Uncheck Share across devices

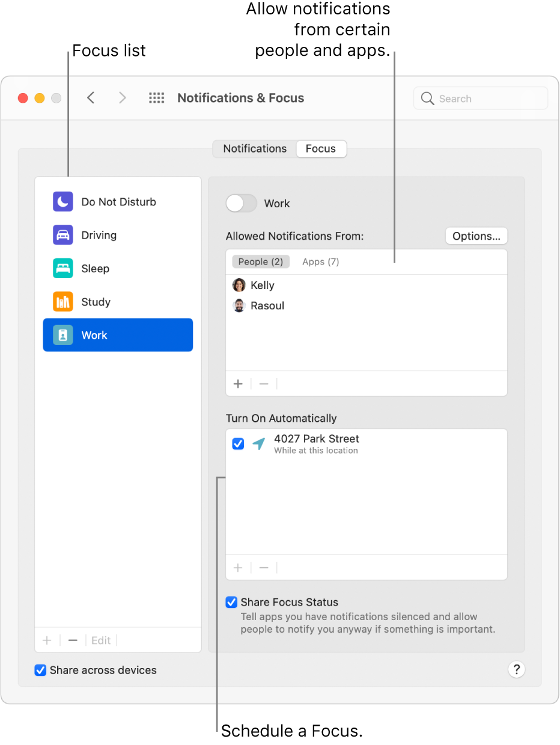tap(40, 670)
